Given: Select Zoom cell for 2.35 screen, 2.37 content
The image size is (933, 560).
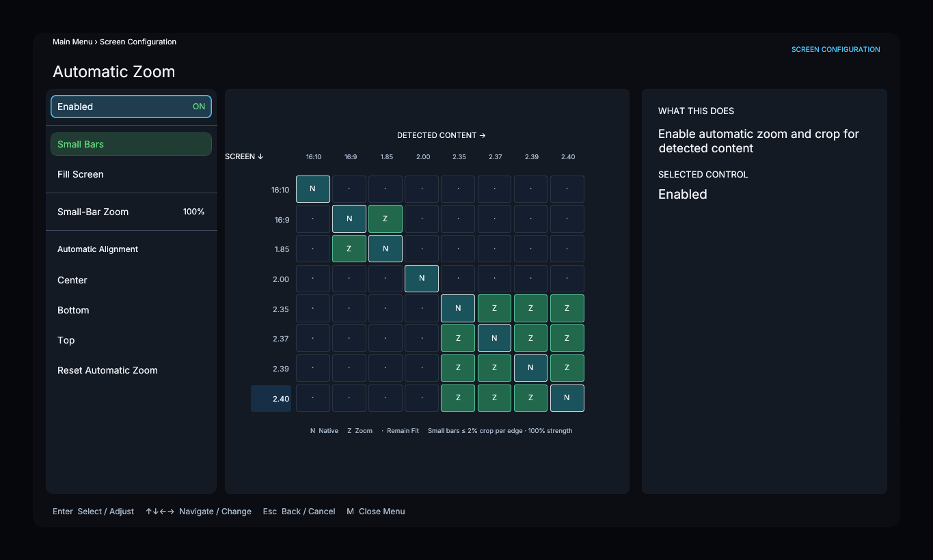Looking at the screenshot, I should coord(494,309).
